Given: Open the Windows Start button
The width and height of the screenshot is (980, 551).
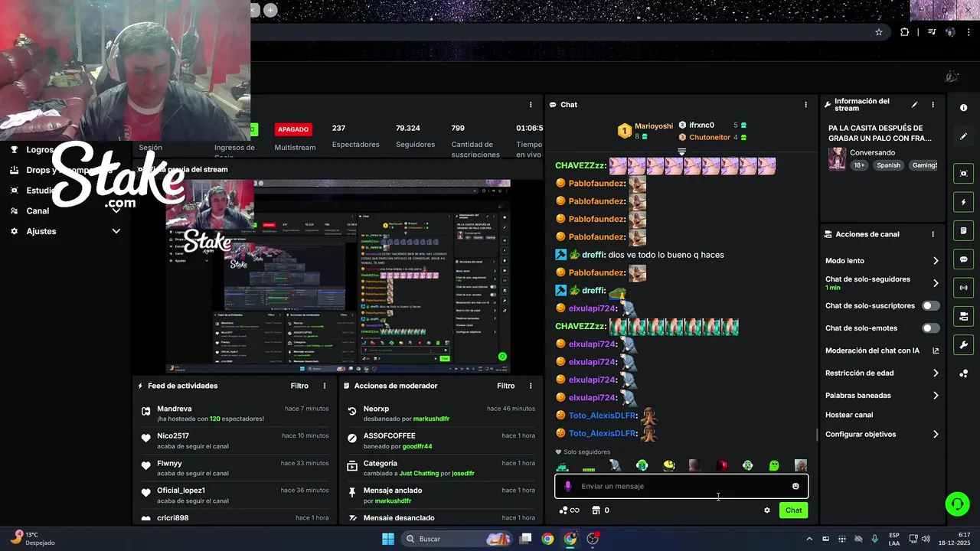Looking at the screenshot, I should 388,539.
